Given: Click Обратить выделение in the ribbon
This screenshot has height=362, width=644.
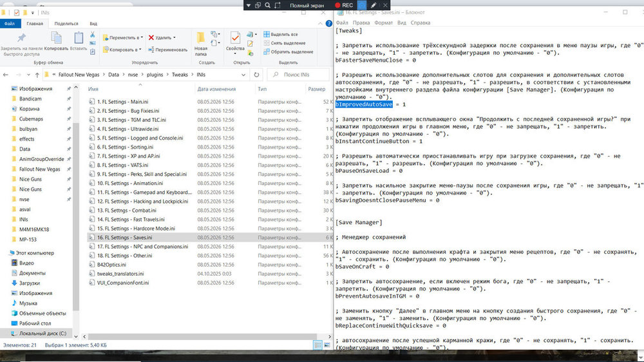Looking at the screenshot, I should point(289,52).
